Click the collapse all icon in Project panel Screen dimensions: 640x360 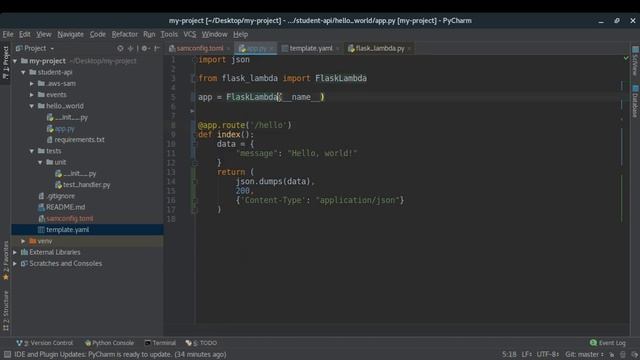(x=131, y=48)
